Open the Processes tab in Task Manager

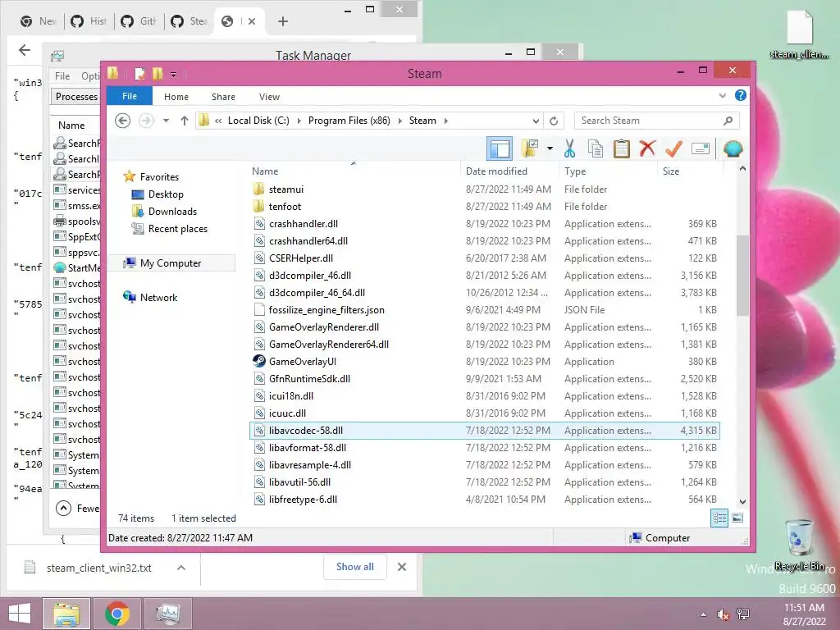point(76,97)
